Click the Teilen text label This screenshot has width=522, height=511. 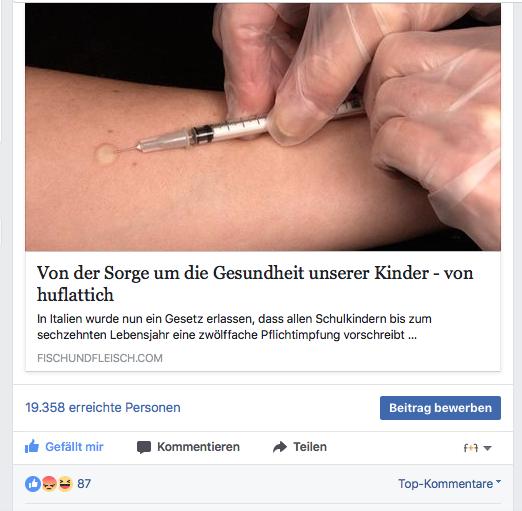click(x=310, y=447)
